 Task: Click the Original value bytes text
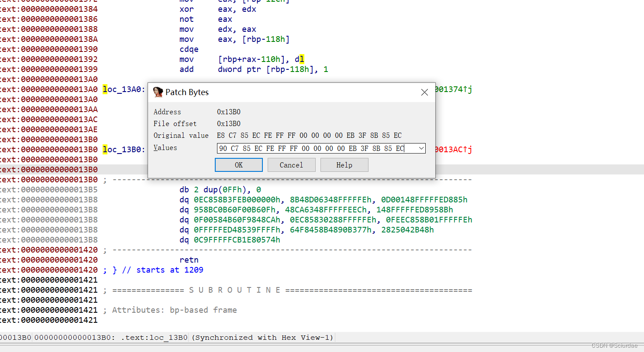point(309,136)
